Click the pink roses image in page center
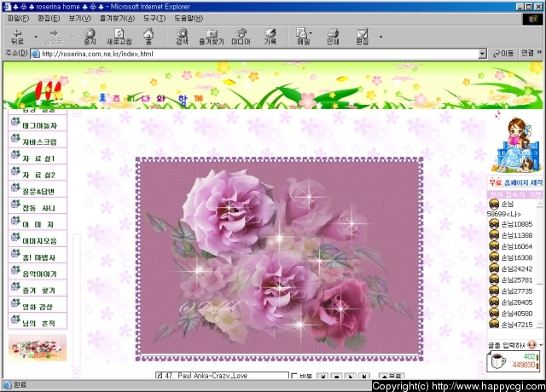Image resolution: width=546 pixels, height=392 pixels. [x=279, y=259]
